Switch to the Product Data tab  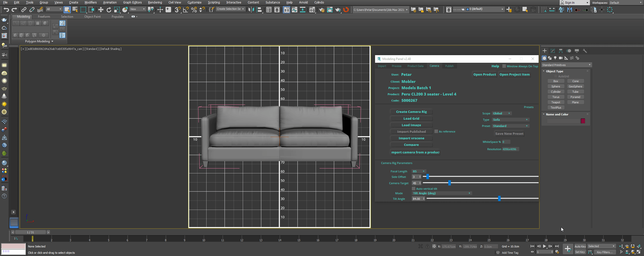pos(415,66)
